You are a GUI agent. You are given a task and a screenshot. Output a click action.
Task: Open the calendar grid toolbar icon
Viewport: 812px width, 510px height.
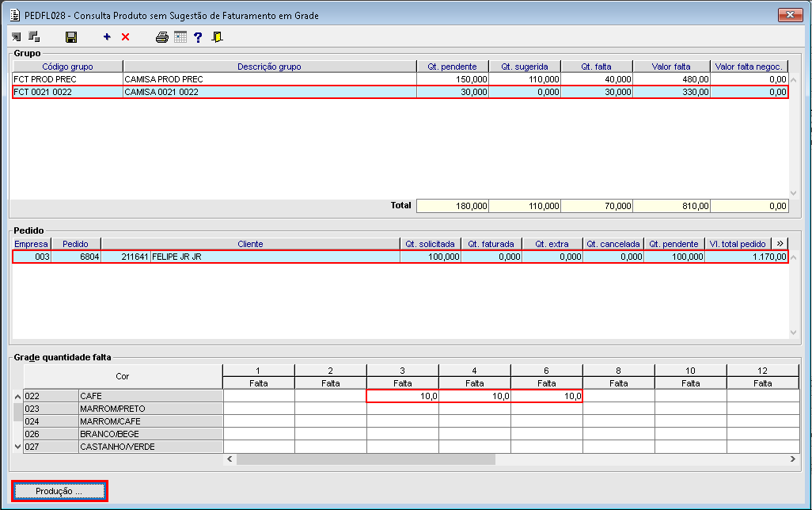180,36
